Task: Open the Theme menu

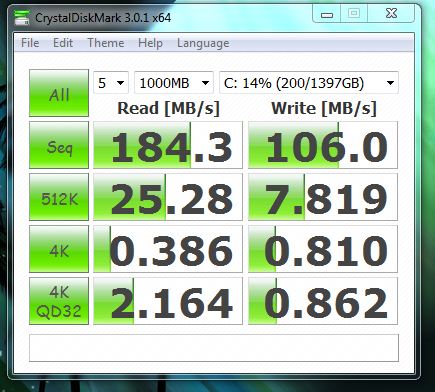Action: coord(106,43)
